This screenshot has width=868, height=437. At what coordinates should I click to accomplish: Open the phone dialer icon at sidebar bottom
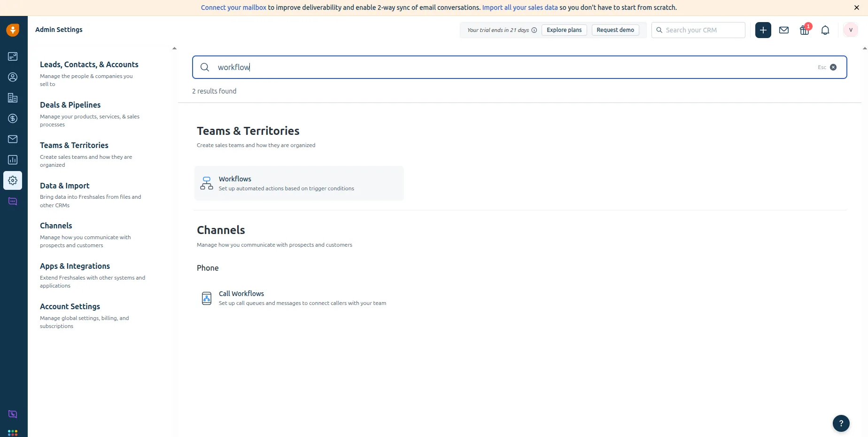(13, 414)
